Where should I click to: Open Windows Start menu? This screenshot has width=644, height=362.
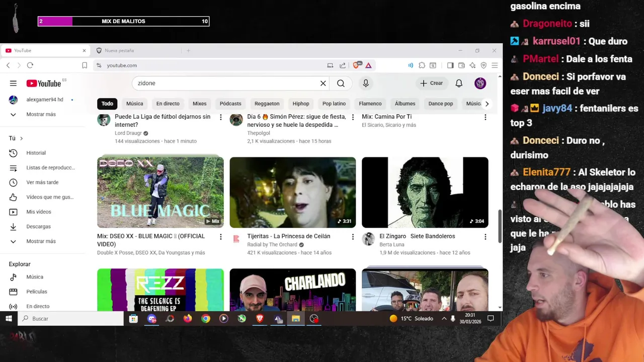[9, 318]
